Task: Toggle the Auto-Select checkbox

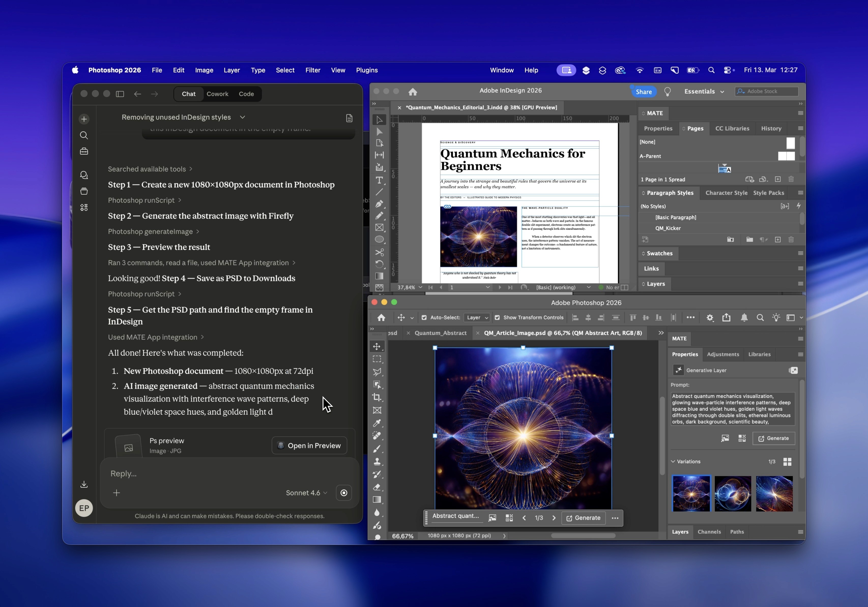Action: 424,317
